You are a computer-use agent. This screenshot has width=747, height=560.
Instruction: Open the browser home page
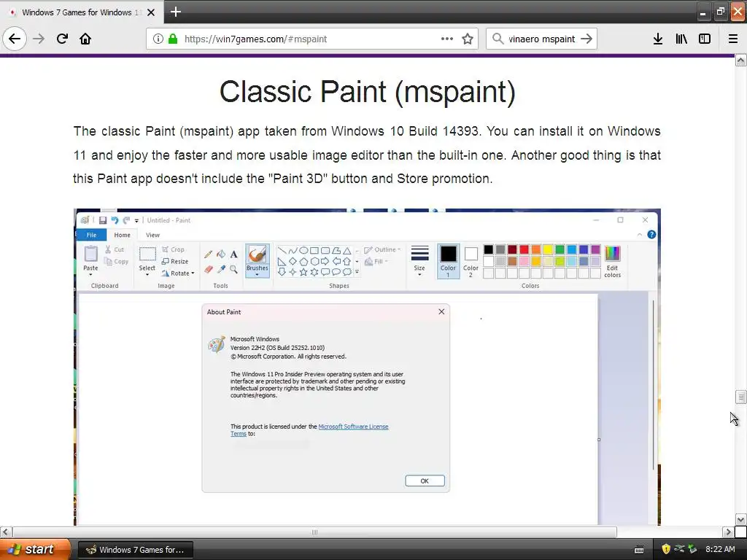click(85, 39)
